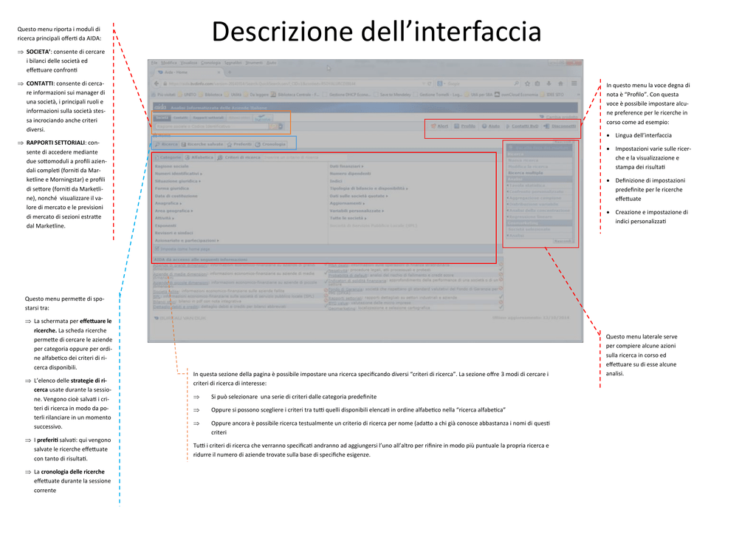Click Nascondi button under side menu

point(563,241)
